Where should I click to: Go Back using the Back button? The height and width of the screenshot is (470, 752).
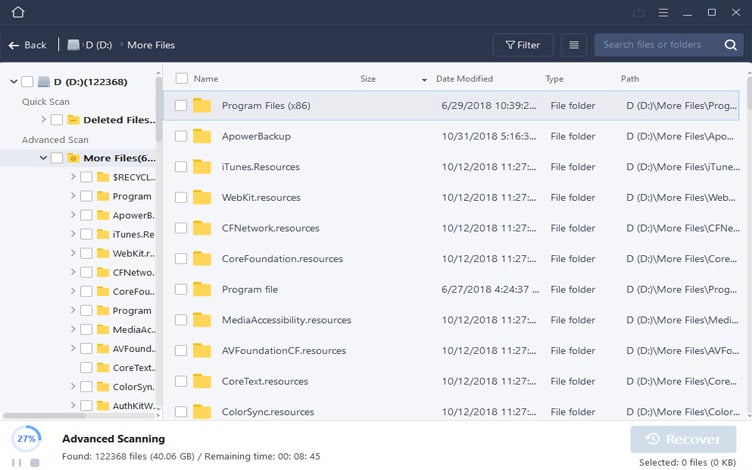tap(27, 45)
